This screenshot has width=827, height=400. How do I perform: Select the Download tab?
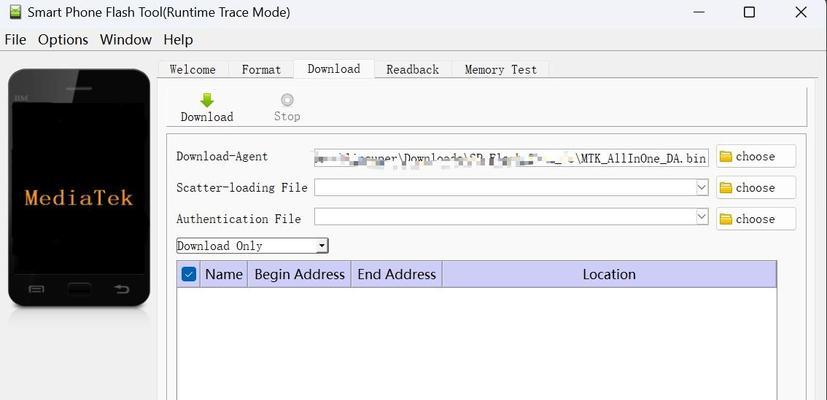334,69
